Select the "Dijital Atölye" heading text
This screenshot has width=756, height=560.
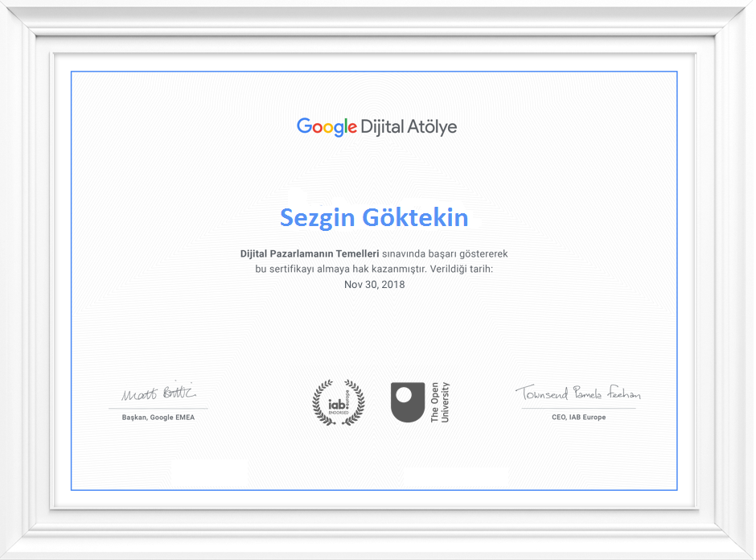pos(409,127)
